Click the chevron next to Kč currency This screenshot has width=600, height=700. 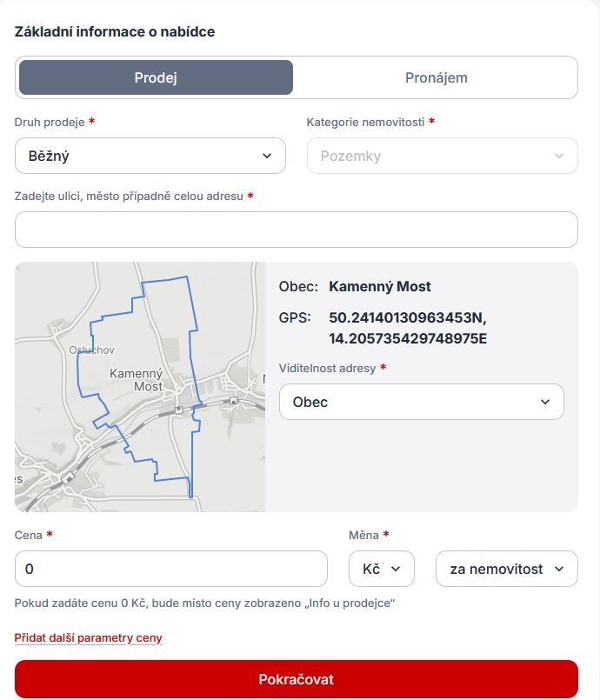click(396, 569)
